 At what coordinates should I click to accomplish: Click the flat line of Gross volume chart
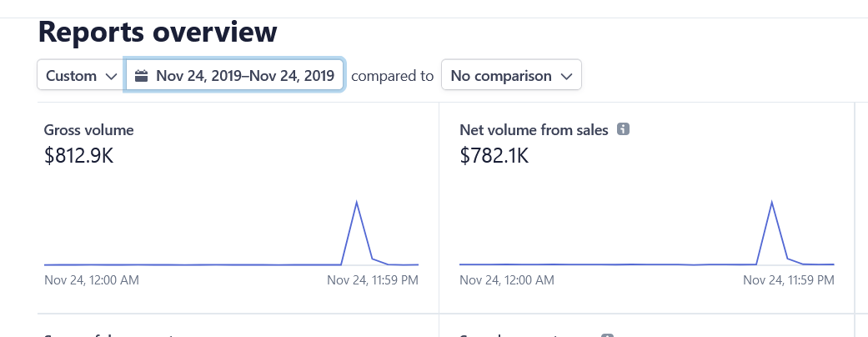tap(192, 264)
